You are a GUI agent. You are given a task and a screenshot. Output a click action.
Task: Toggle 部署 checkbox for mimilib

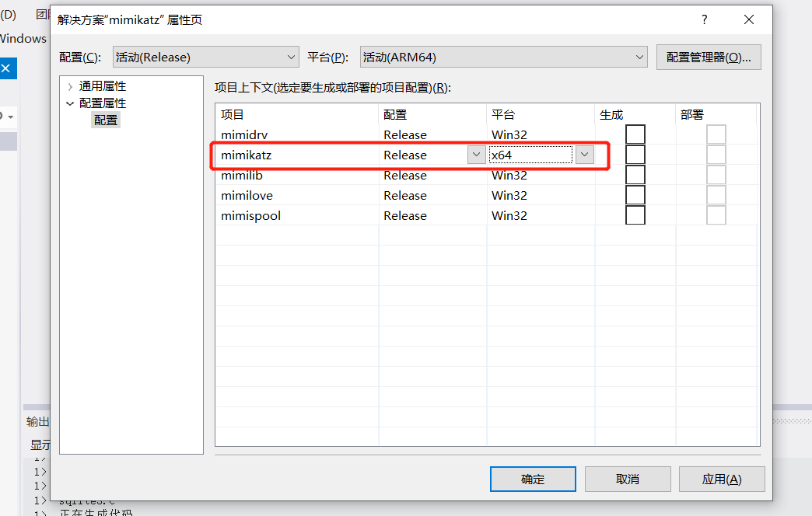(x=716, y=175)
